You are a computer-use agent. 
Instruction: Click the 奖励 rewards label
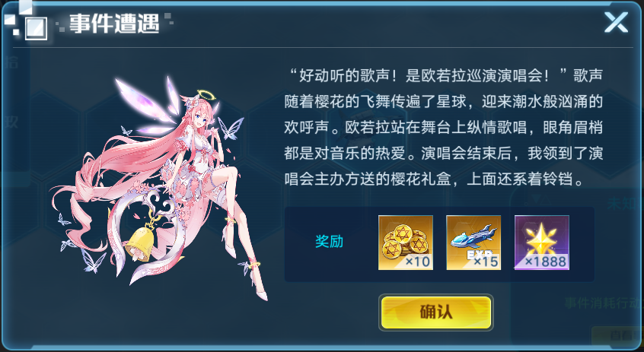pyautogui.click(x=329, y=242)
